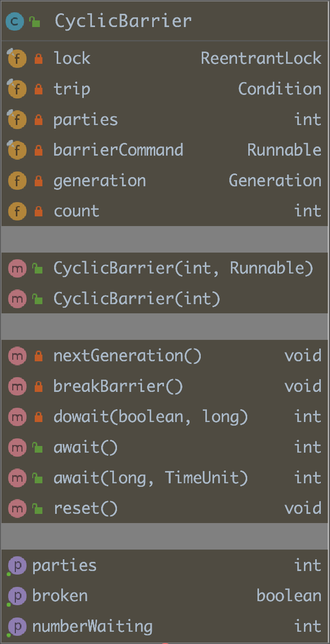Click the Generation type name
The width and height of the screenshot is (330, 644).
(275, 181)
